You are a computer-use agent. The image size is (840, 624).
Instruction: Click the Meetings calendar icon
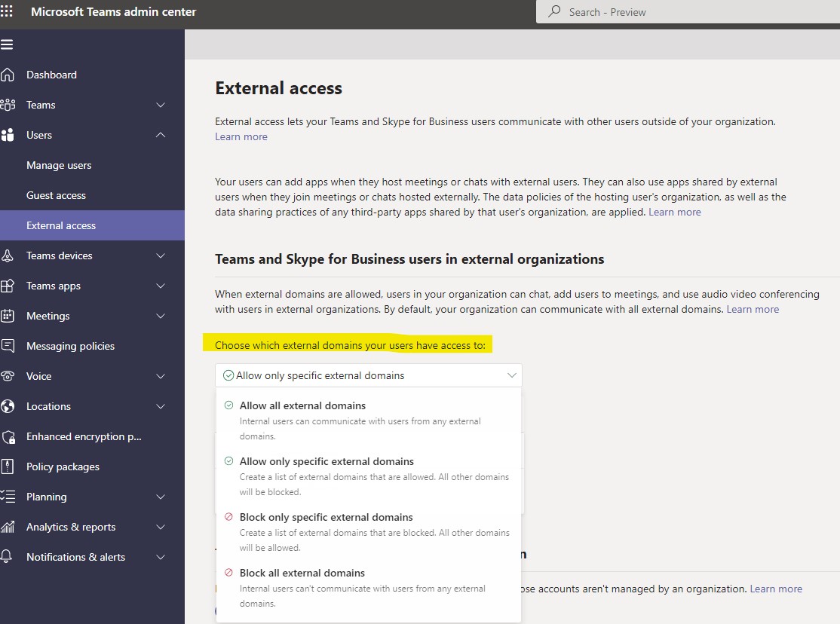[x=8, y=316]
